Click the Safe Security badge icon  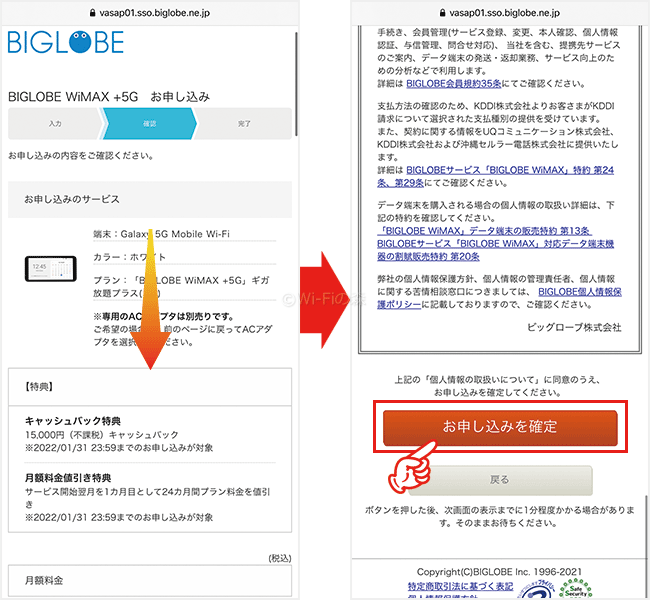click(576, 589)
